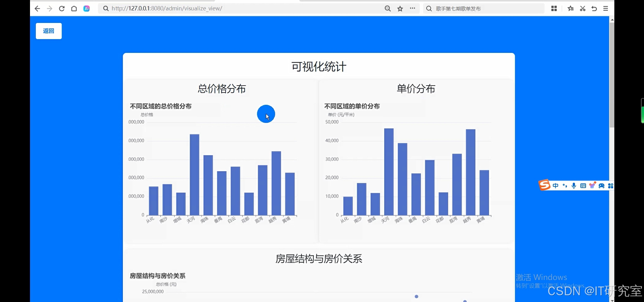Click the 房屋结构与房价关系 section heading
Image resolution: width=644 pixels, height=302 pixels.
(319, 259)
